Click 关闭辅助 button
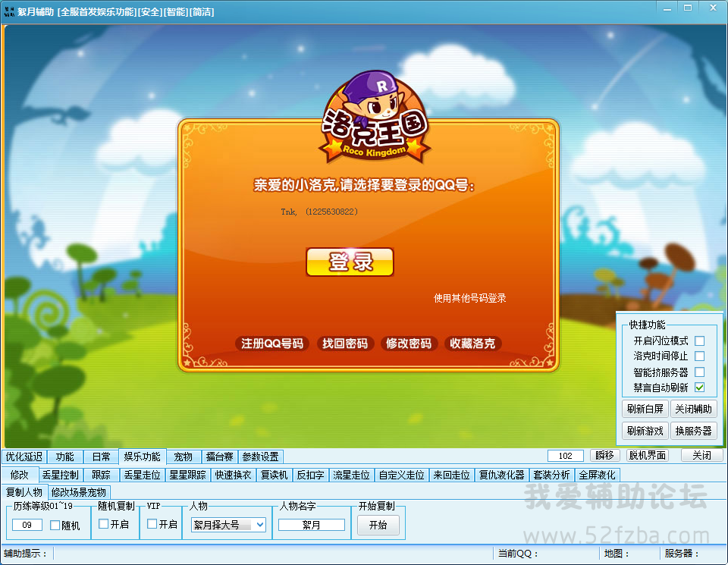Screen dimensions: 728x565 (693, 409)
